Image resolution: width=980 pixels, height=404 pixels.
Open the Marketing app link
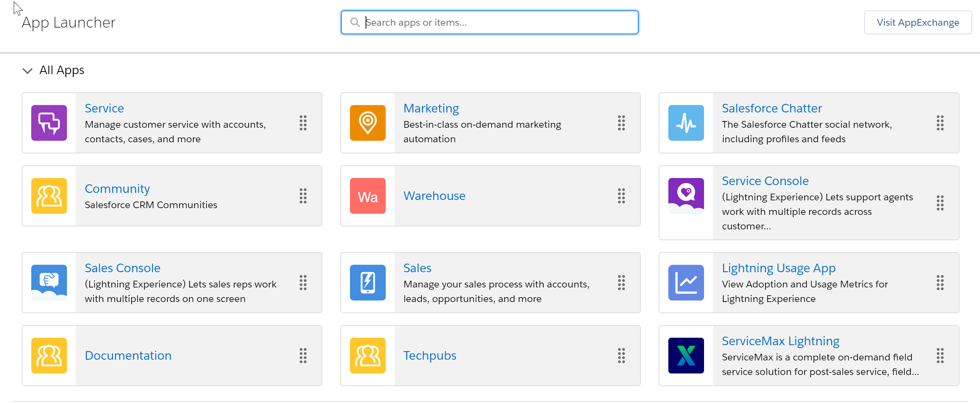(431, 108)
